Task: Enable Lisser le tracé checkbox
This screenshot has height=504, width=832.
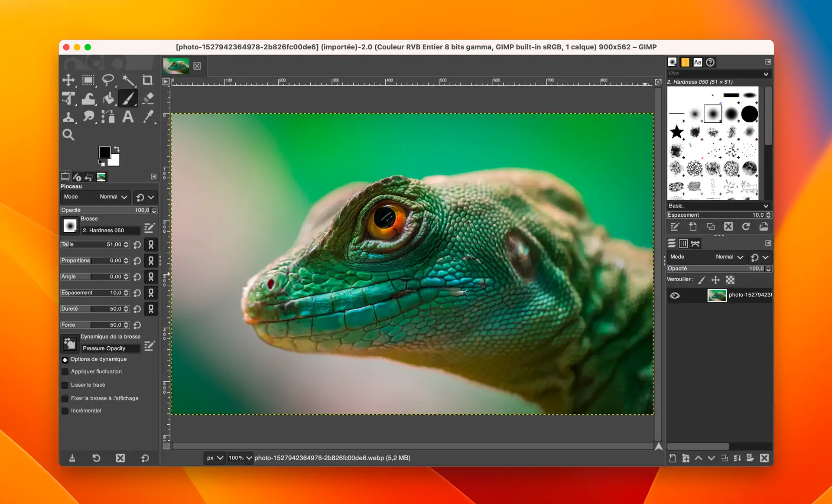Action: tap(65, 385)
